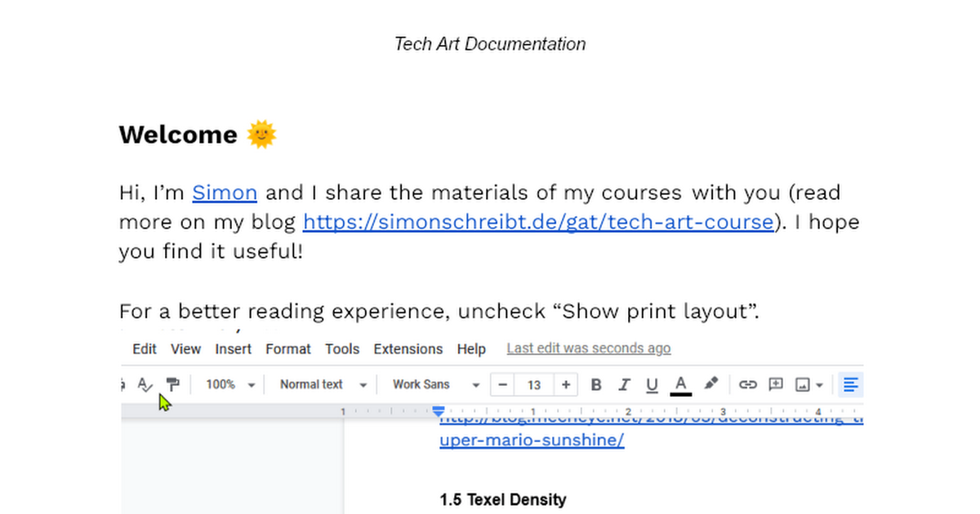Click the insert image icon
Screen dimensions: 980x514
pos(804,384)
